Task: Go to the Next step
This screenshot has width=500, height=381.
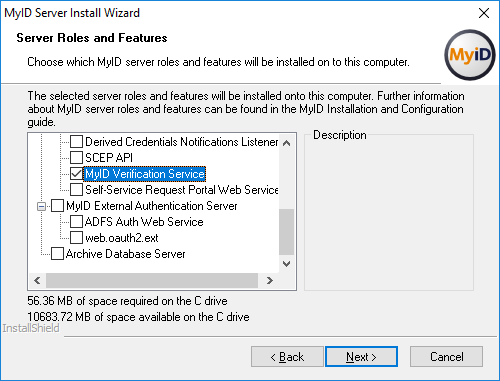Action: (361, 357)
